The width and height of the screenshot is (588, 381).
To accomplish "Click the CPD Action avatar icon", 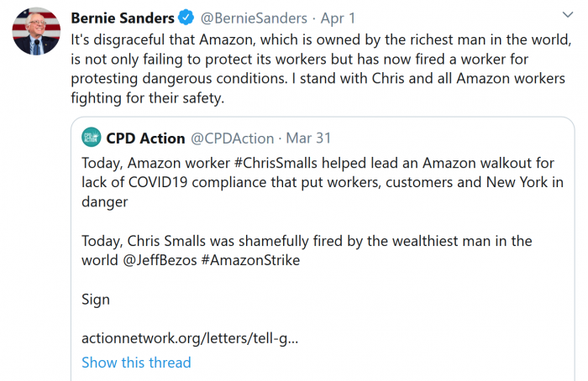I will [x=91, y=138].
